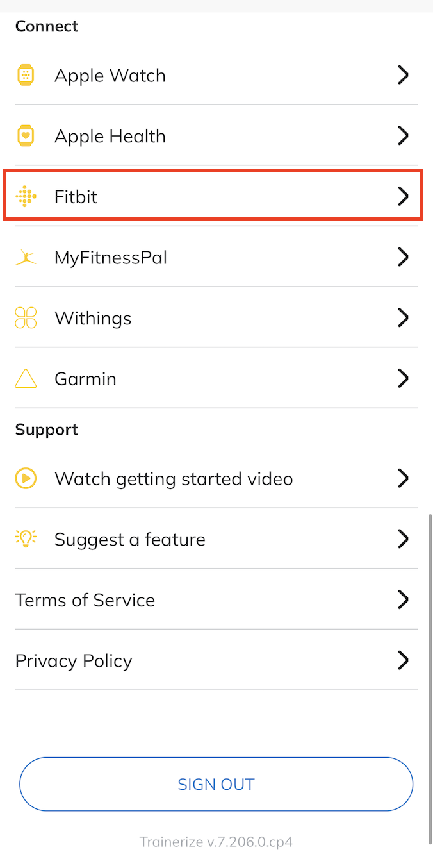This screenshot has width=433, height=868.
Task: View the Privacy Policy
Action: [74, 661]
